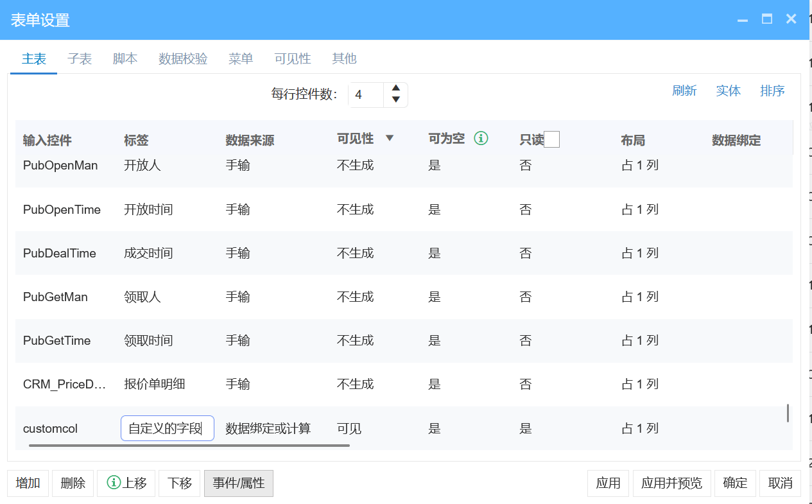Click 删除 to remove selected control
Image resolution: width=812 pixels, height=504 pixels.
pyautogui.click(x=73, y=483)
